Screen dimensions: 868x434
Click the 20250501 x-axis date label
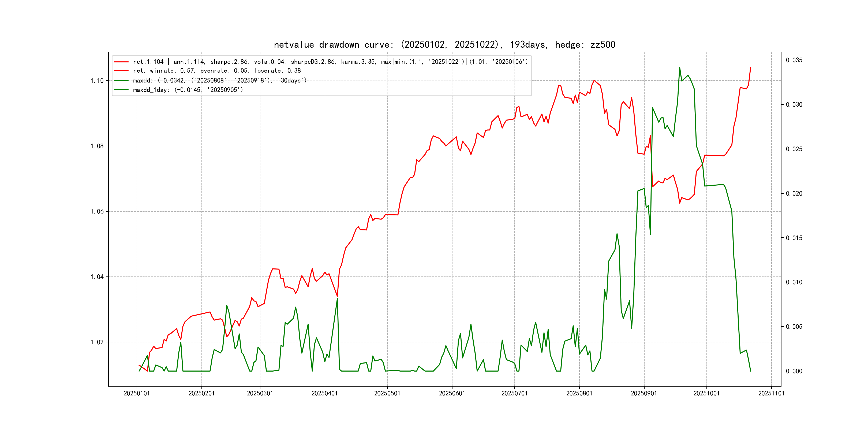click(x=387, y=393)
